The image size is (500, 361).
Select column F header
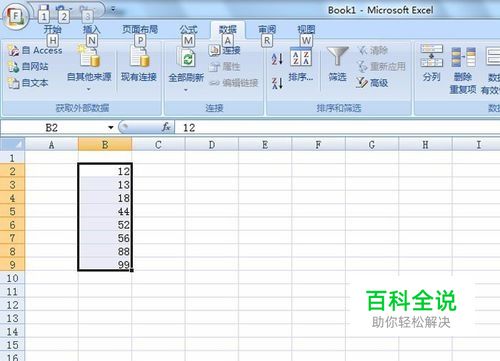coord(318,145)
